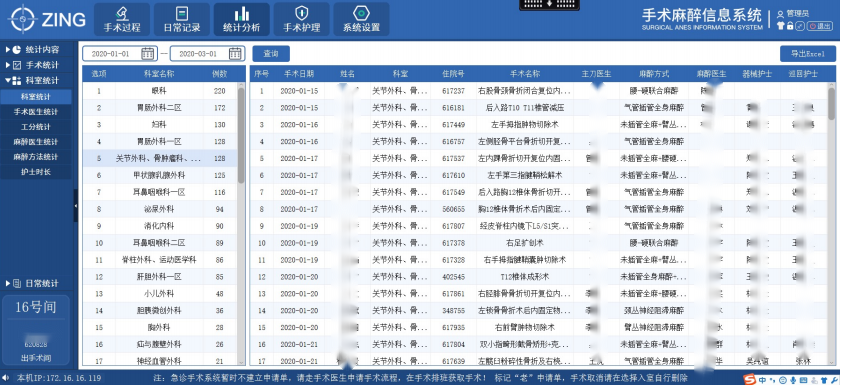Viewport: 842px width, 385px height.
Task: Click the 右足扩创术 surgery name cell
Action: [525, 243]
